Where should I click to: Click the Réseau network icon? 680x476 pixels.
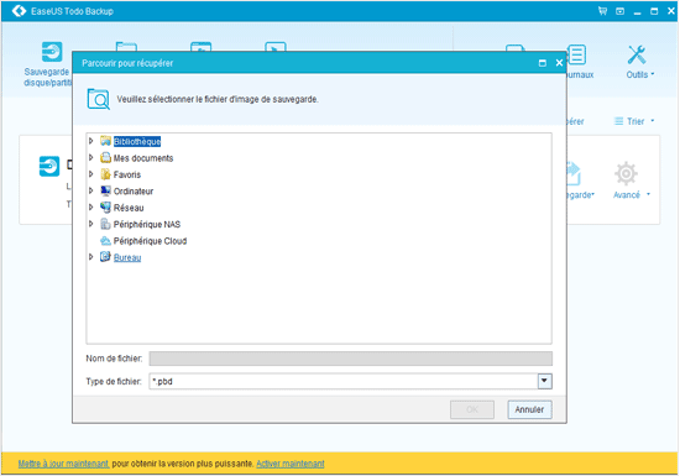(x=105, y=207)
